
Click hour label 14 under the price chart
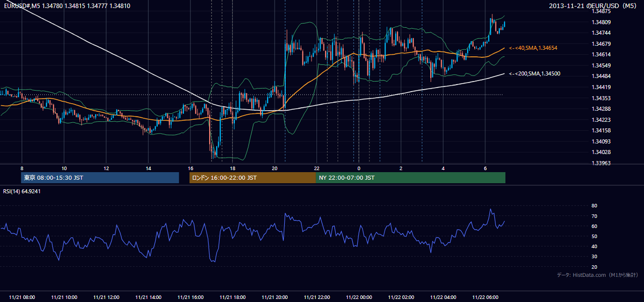pyautogui.click(x=148, y=168)
